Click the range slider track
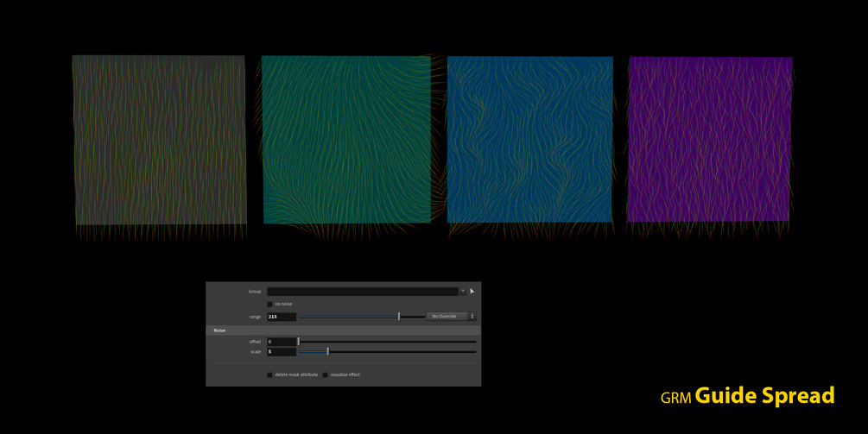The width and height of the screenshot is (868, 434). tap(362, 317)
